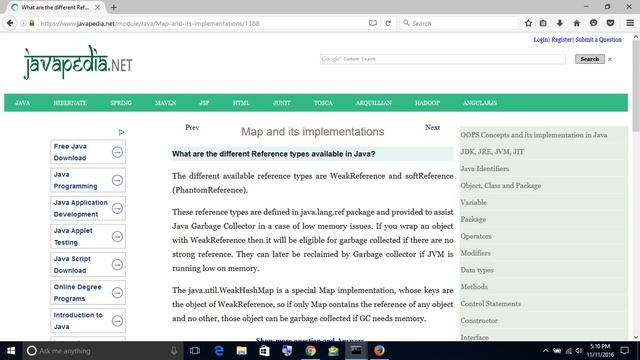The image size is (640, 360).
Task: Open the downloads arrow icon
Action: tap(560, 23)
